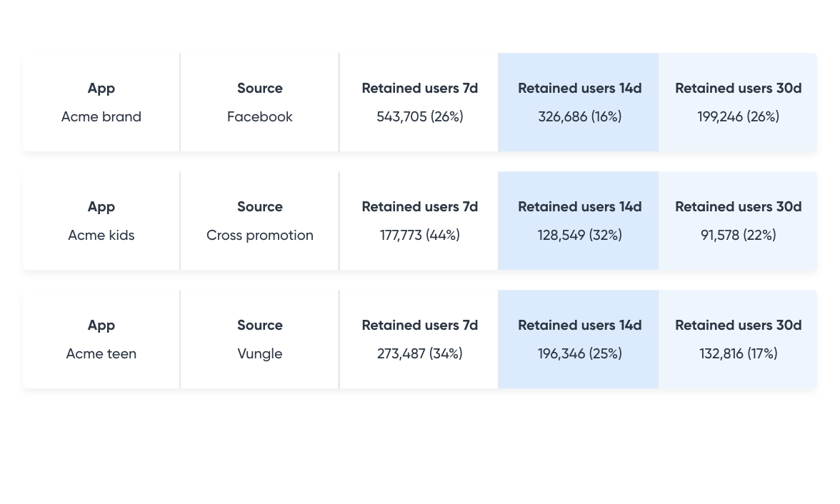Viewport: 840px width, 504px height.
Task: Select the 543,705 (26%) retained value
Action: (420, 117)
